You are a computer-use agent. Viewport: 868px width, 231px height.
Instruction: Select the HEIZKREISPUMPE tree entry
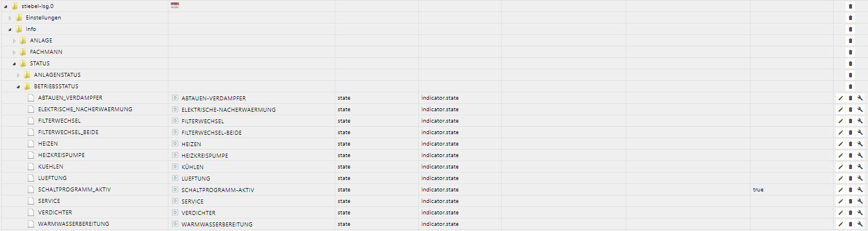(61, 155)
